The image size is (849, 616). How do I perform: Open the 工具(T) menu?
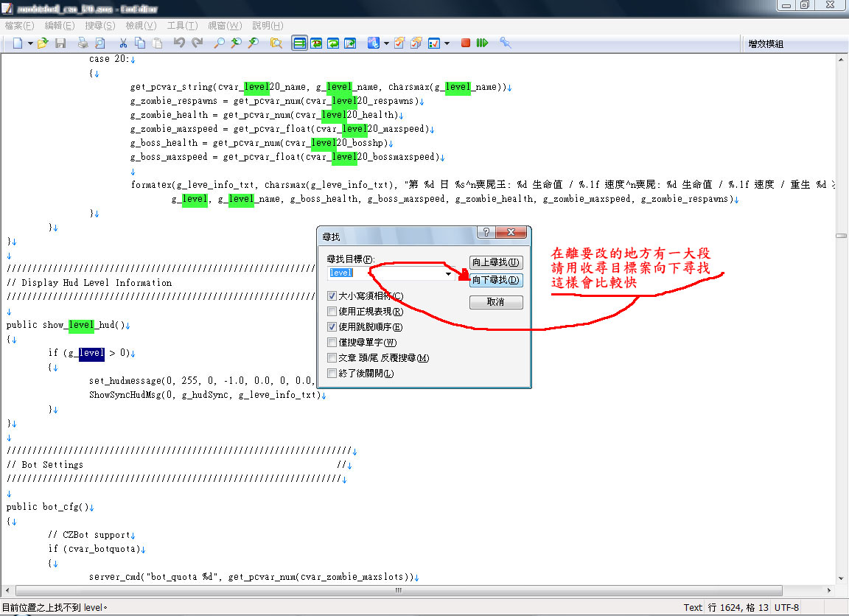coord(182,26)
